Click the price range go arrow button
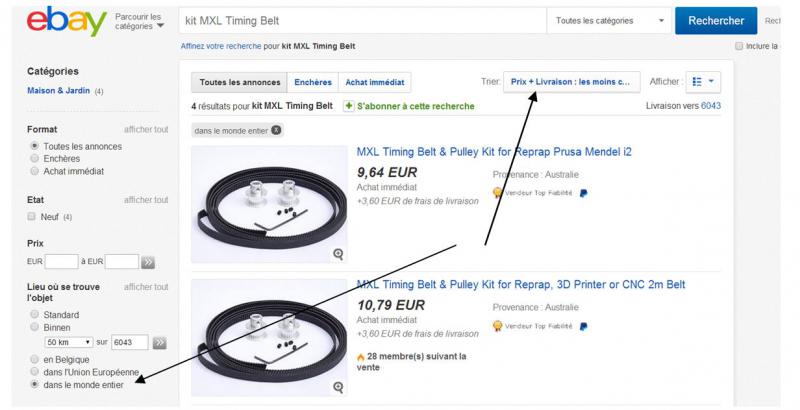Screen dimensions: 800x410 (x=148, y=262)
